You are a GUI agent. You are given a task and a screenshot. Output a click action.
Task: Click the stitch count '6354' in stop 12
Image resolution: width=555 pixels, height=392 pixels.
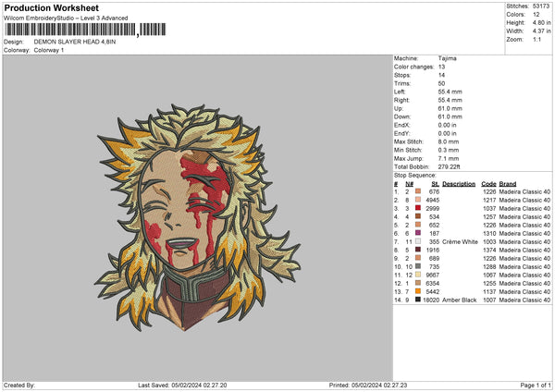[433, 283]
